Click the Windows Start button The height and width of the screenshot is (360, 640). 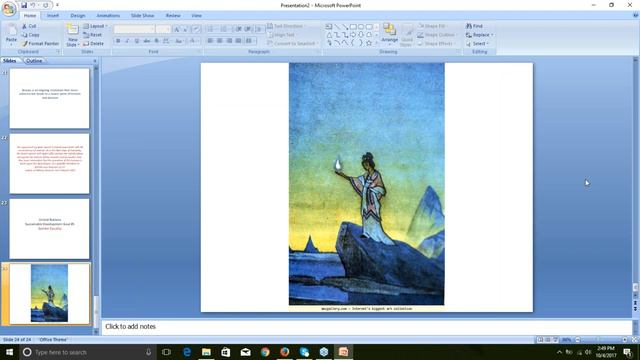pos(9,352)
